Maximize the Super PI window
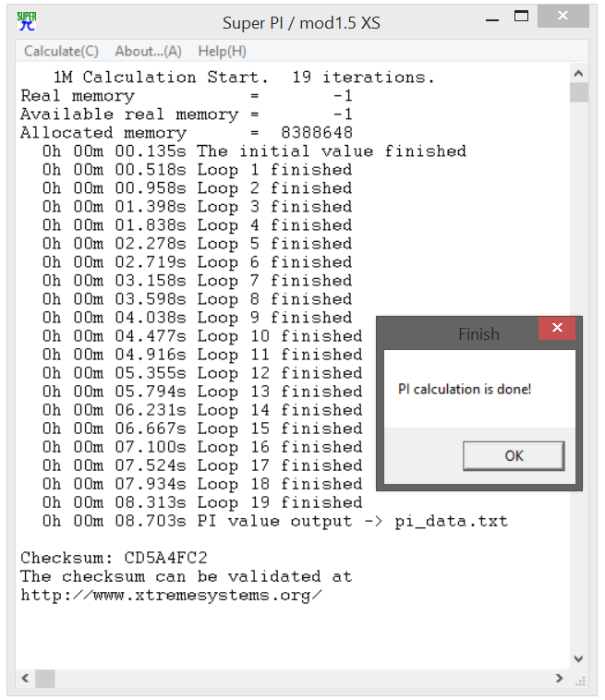The image size is (605, 700). pos(521,17)
